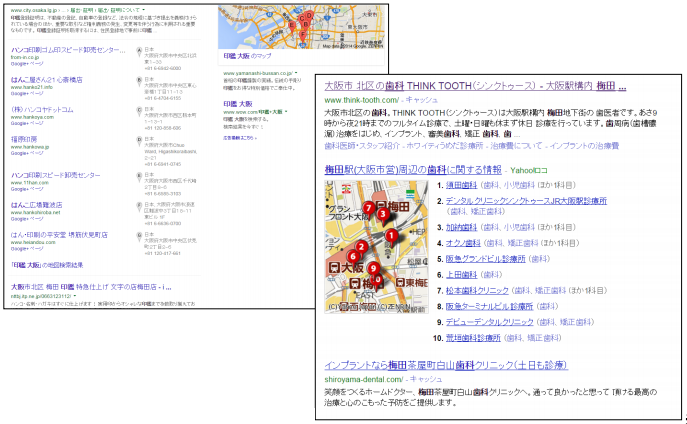Open ホワイティうめだ診療所 sitelink
Screen dimensions: 687x424
click(445, 146)
